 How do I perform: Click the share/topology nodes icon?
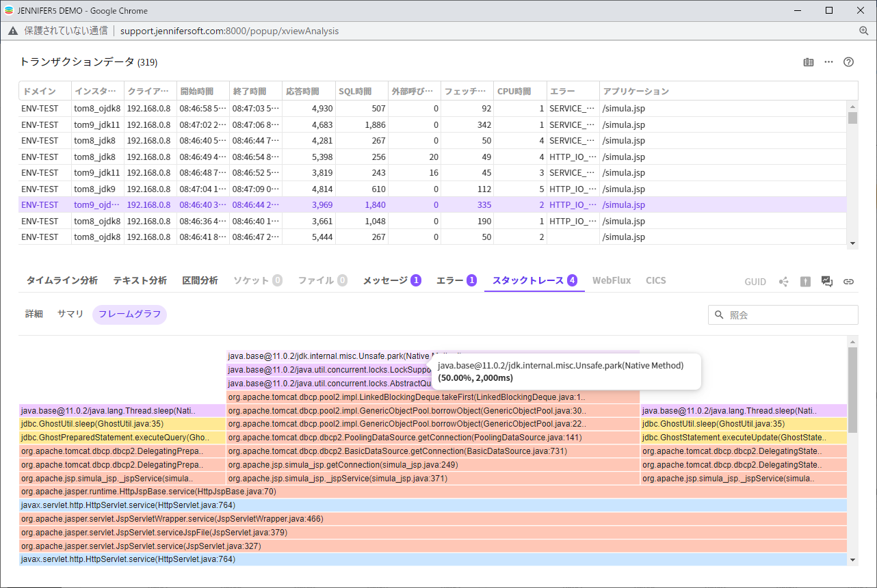[784, 282]
